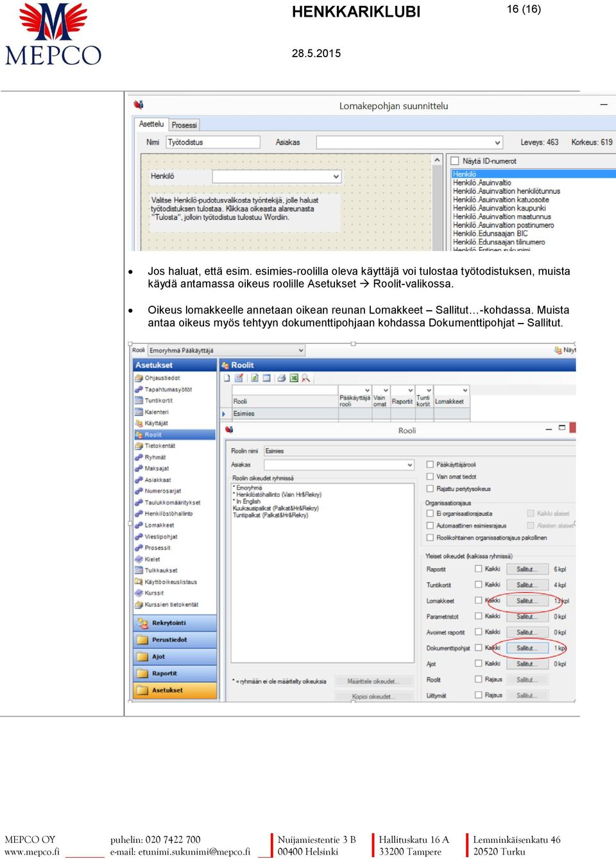Open the Asiakas dropdown in Lomakepohjan suunnittelu

(497, 143)
